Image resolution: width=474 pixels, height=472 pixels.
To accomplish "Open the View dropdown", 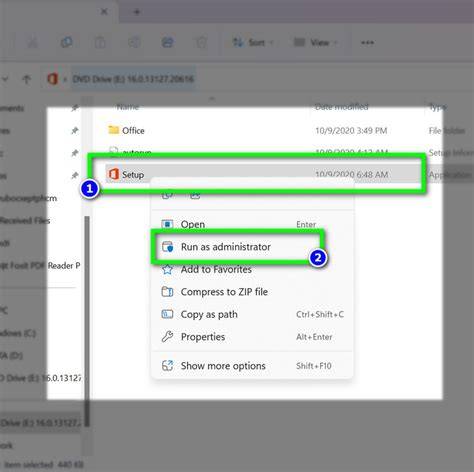I will click(315, 43).
